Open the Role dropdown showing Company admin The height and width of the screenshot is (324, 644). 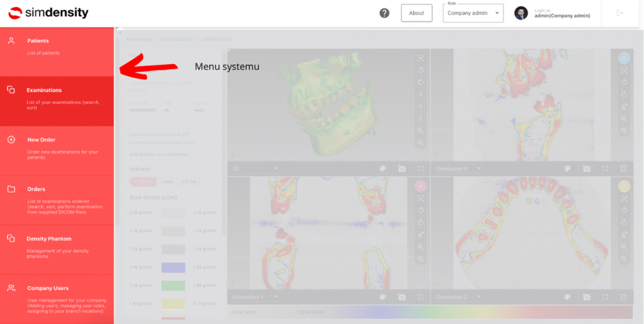[x=473, y=13]
